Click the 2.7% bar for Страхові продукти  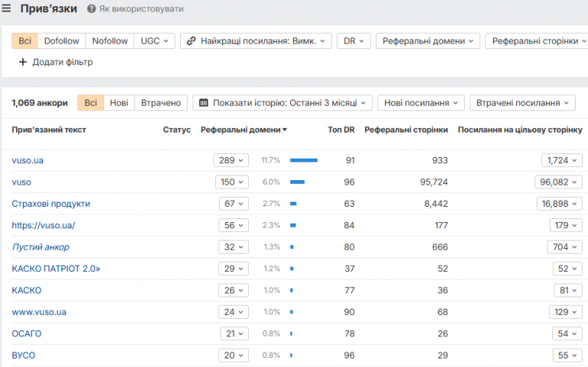293,204
